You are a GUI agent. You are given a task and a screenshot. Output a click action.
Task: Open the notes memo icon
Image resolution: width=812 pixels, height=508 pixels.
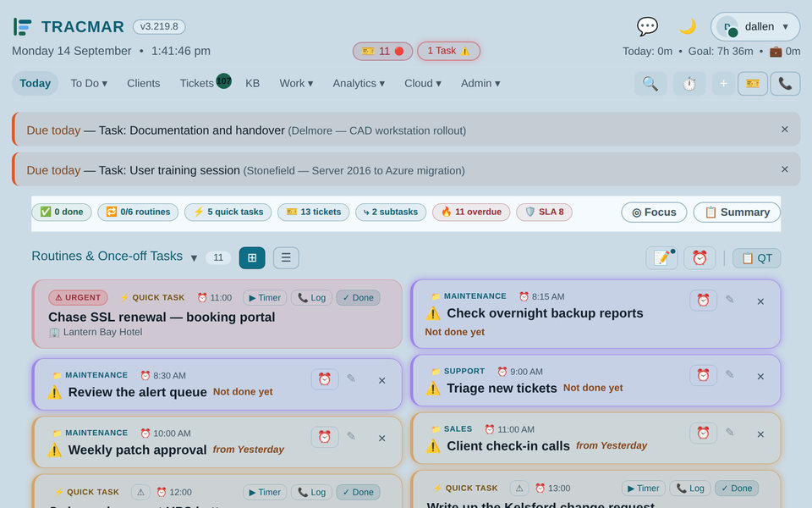(x=661, y=257)
